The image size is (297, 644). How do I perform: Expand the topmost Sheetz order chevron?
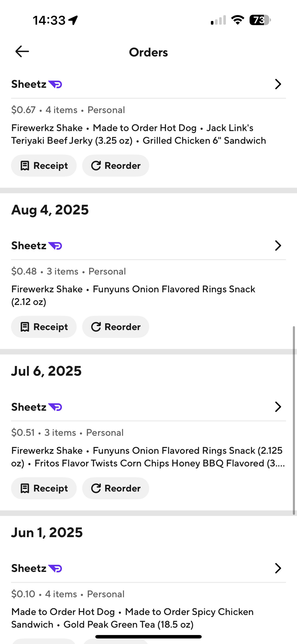tap(278, 84)
